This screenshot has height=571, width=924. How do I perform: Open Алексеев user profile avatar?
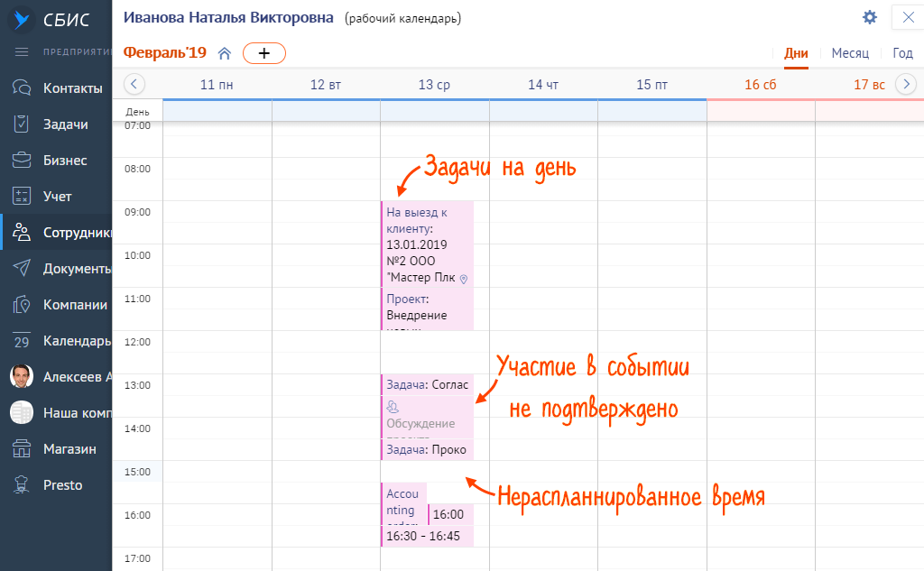pos(22,377)
